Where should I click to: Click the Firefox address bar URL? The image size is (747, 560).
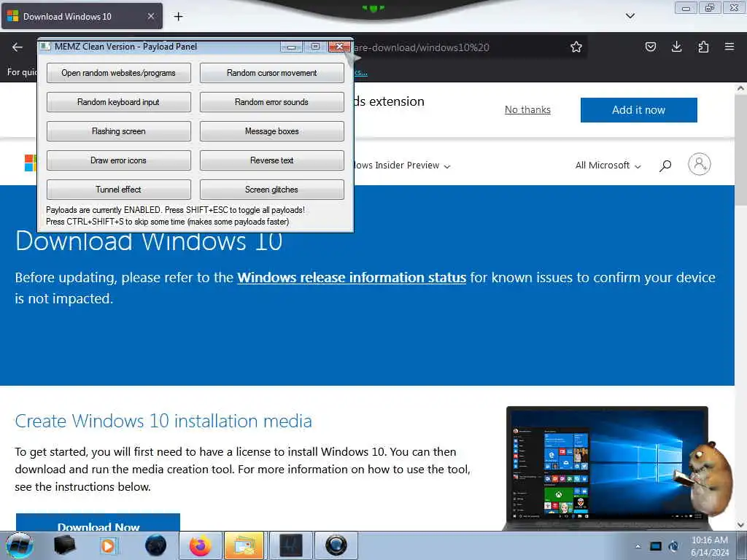[x=422, y=47]
